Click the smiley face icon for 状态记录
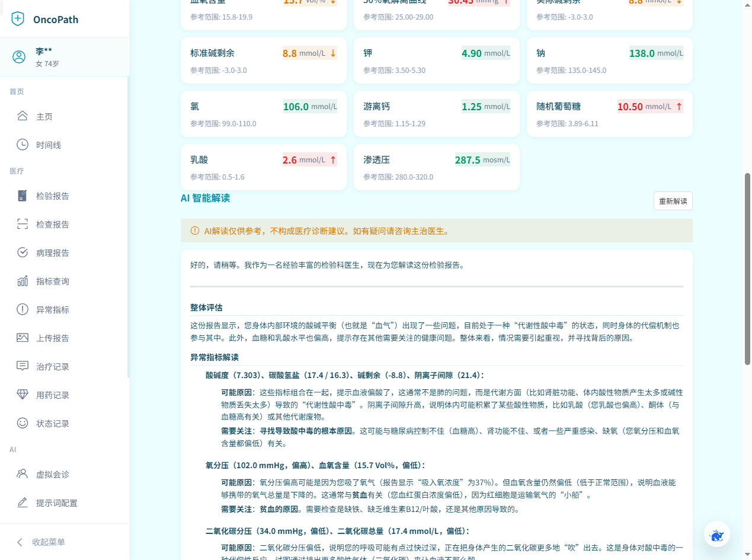The width and height of the screenshot is (752, 560). point(23,423)
